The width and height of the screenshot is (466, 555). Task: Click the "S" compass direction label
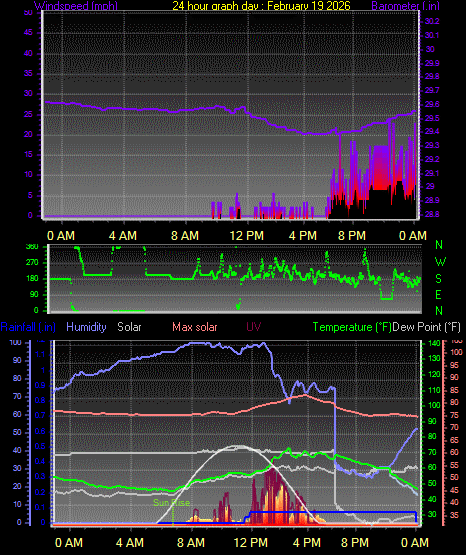click(438, 279)
